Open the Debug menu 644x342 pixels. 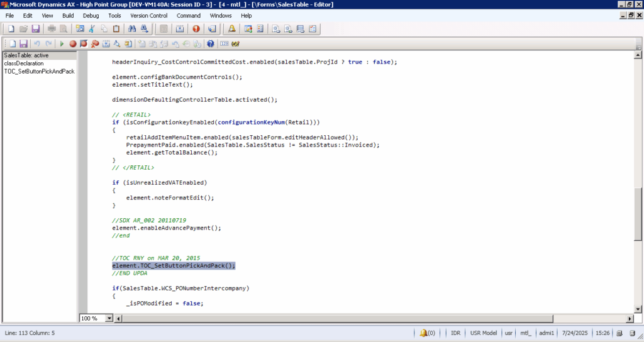pyautogui.click(x=91, y=16)
